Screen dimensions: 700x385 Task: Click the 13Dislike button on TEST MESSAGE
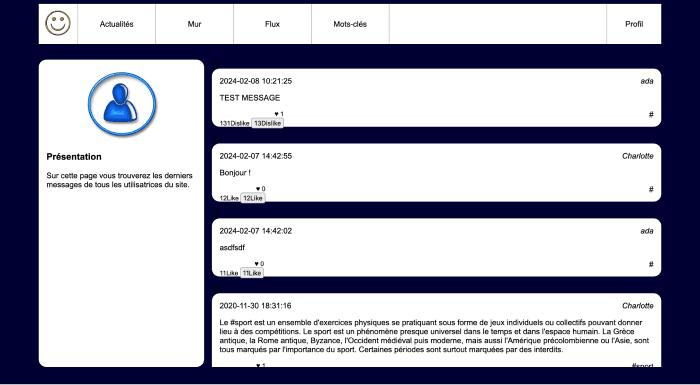[x=267, y=123]
